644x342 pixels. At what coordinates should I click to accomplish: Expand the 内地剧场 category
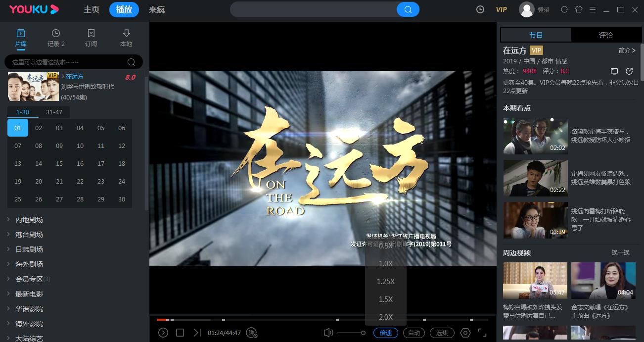click(29, 219)
